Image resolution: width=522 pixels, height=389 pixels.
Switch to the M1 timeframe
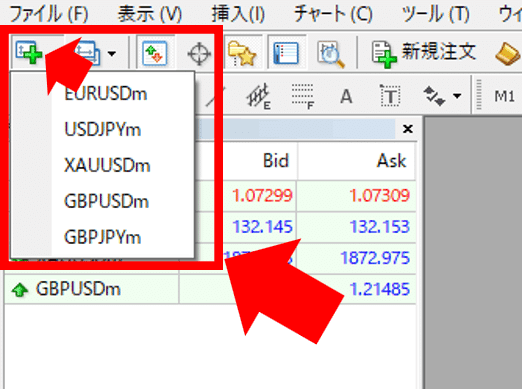[x=504, y=97]
